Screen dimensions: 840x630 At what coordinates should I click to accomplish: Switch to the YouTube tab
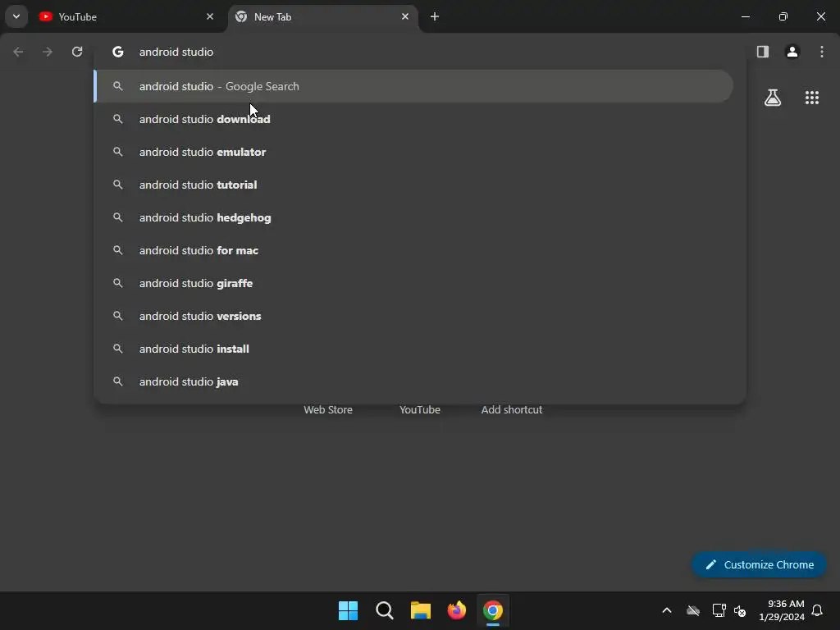point(126,17)
